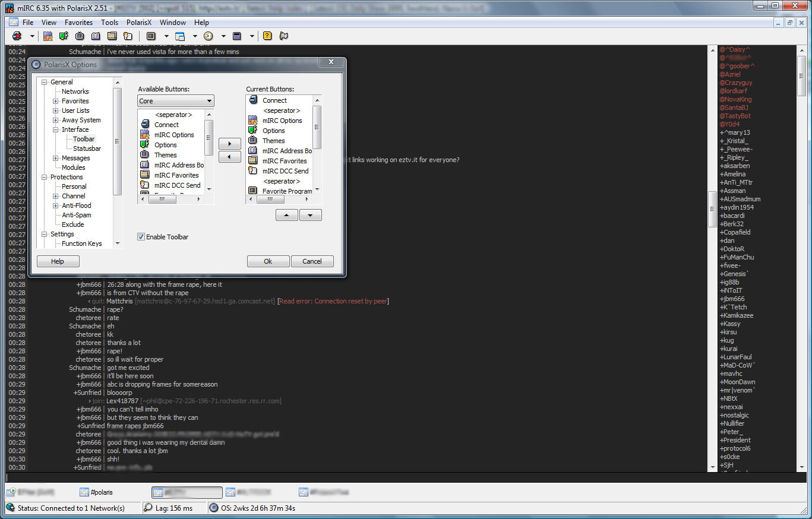The width and height of the screenshot is (812, 519).
Task: Select user +FuManChu in the nicklist
Action: 737,257
